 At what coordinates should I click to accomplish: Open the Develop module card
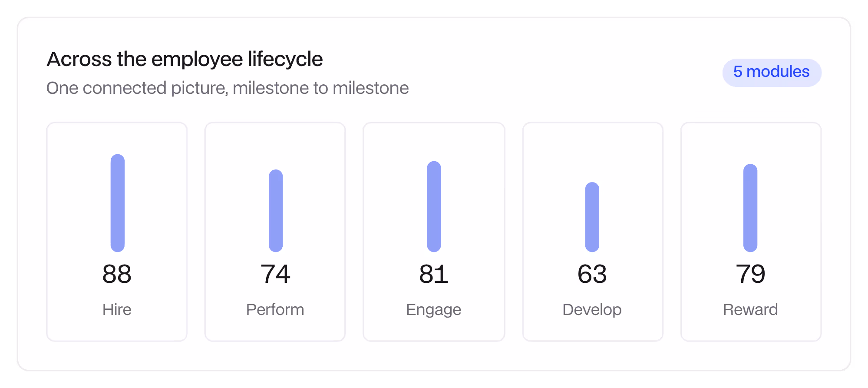click(x=593, y=232)
